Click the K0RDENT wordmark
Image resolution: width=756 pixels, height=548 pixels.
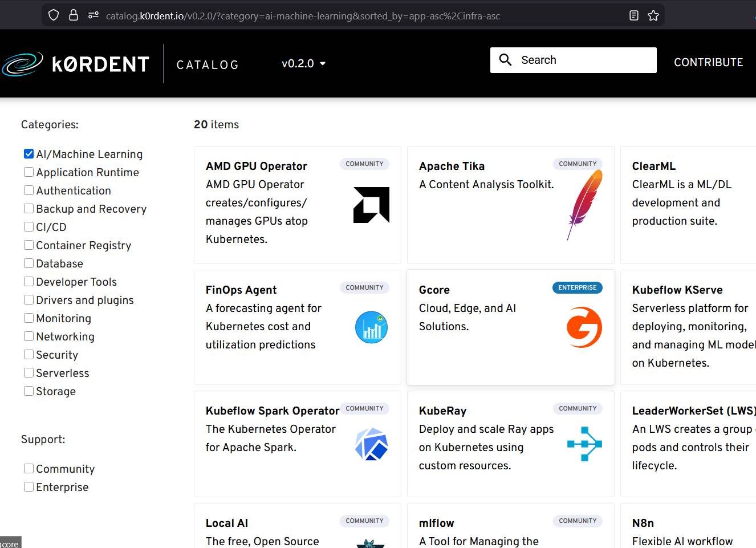pos(100,64)
